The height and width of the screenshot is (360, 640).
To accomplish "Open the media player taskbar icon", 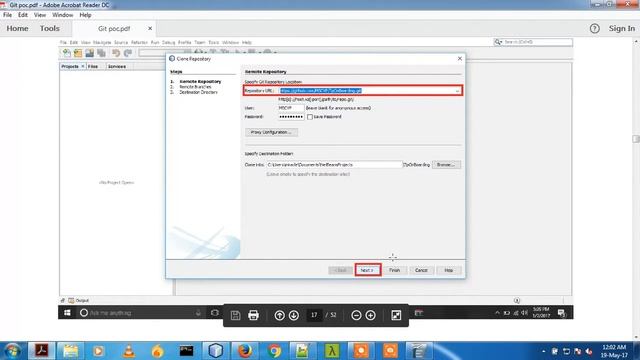I will coord(99,351).
